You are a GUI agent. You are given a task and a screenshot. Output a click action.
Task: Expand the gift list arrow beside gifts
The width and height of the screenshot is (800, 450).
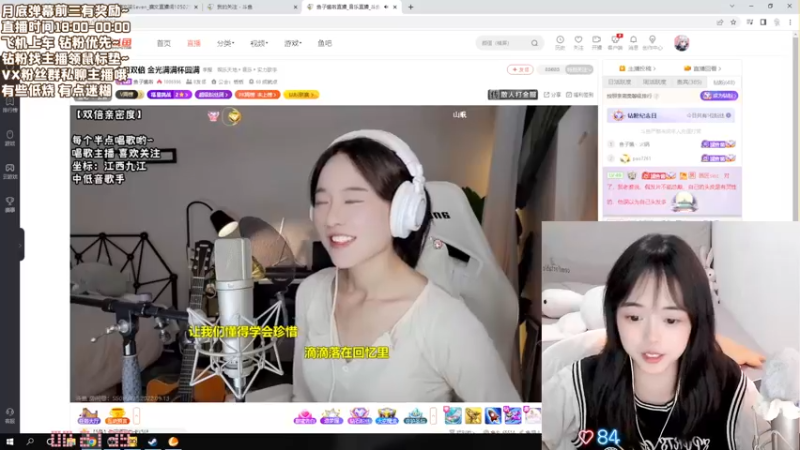[x=433, y=416]
